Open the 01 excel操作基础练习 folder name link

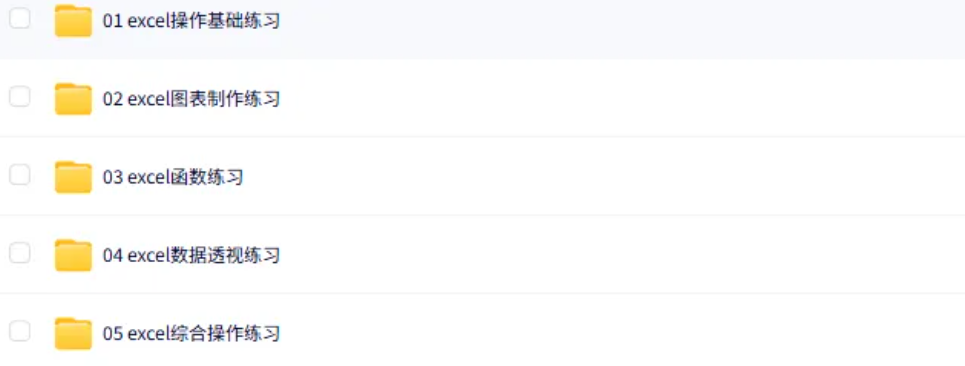(191, 21)
